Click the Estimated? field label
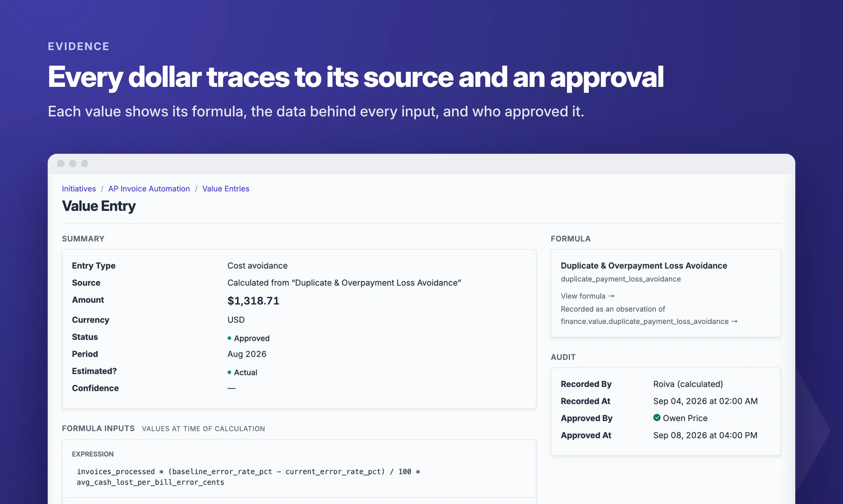The height and width of the screenshot is (504, 843). click(x=94, y=371)
